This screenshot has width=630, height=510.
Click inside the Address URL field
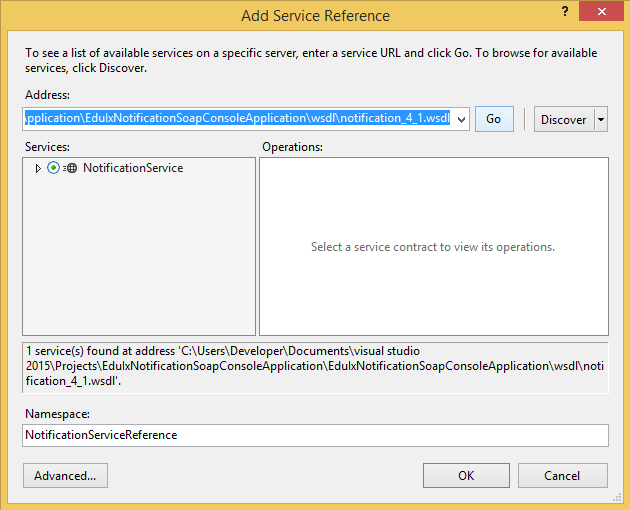pos(238,119)
